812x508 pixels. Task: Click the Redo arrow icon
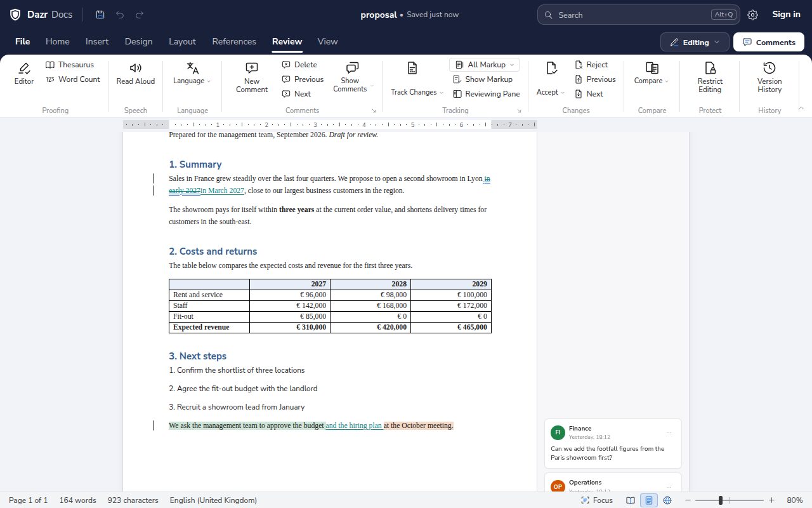point(140,15)
